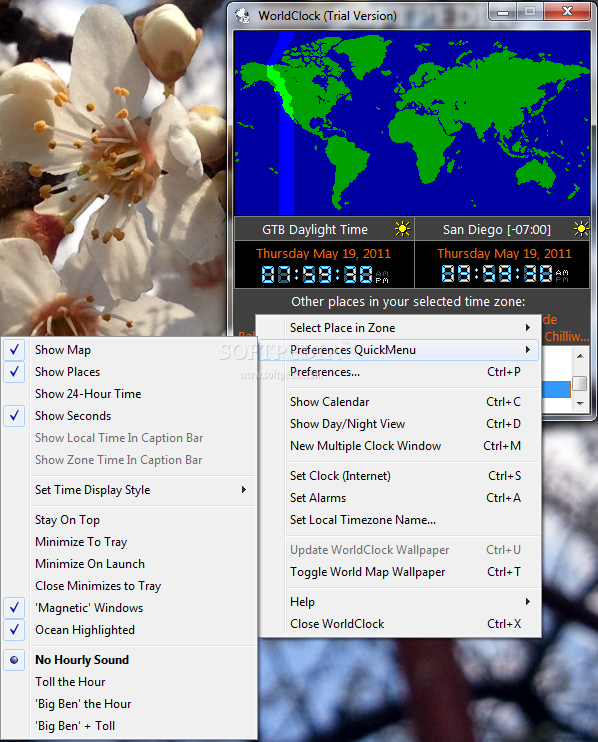598x742 pixels.
Task: Click Australia on the world map
Action: 536,174
